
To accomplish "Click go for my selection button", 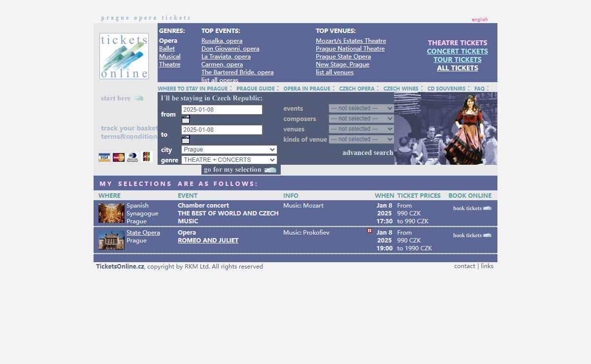I will coord(241,170).
